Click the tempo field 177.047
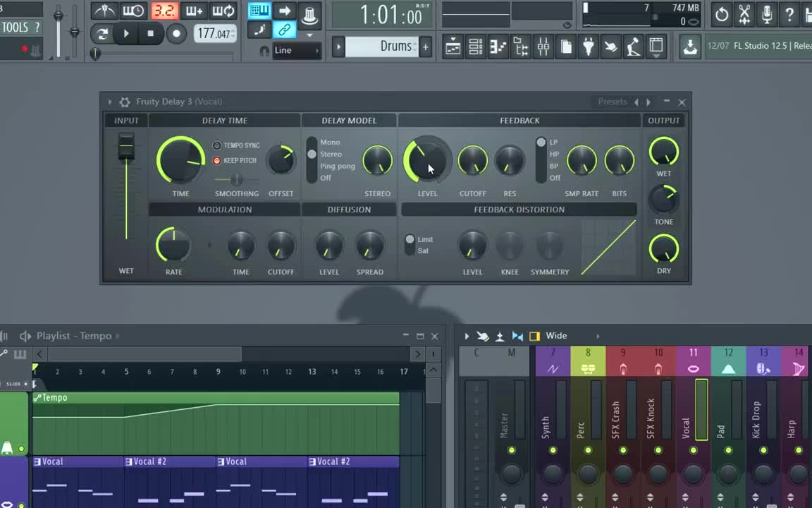This screenshot has height=508, width=812. tap(216, 34)
